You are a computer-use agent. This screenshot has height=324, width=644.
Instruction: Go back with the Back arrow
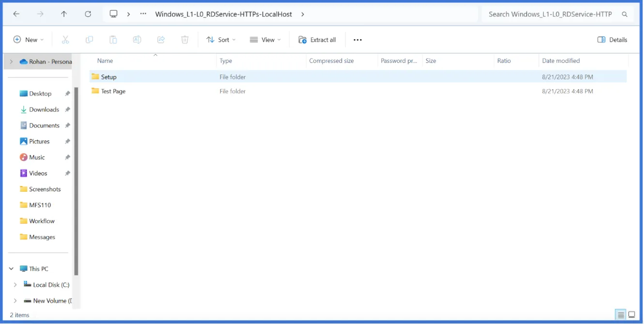[x=16, y=14]
